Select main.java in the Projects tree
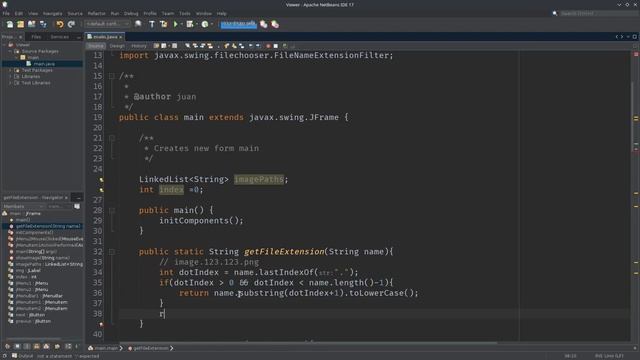Image resolution: width=640 pixels, height=360 pixels. pyautogui.click(x=44, y=64)
